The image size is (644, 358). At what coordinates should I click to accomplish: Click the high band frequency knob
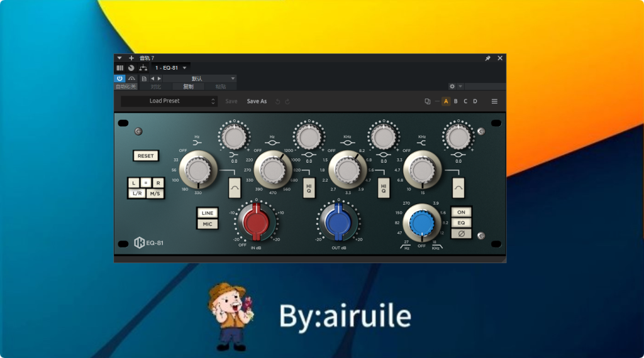point(422,170)
